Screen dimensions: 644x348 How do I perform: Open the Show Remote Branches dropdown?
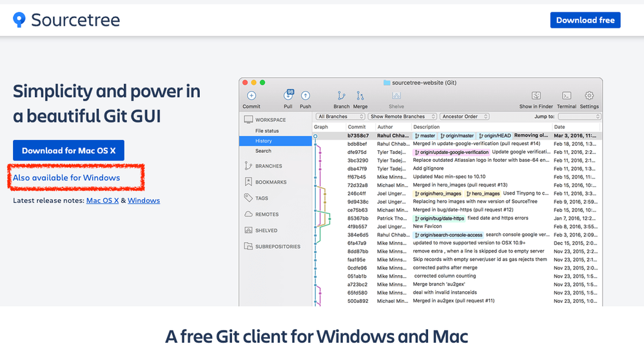coord(402,117)
